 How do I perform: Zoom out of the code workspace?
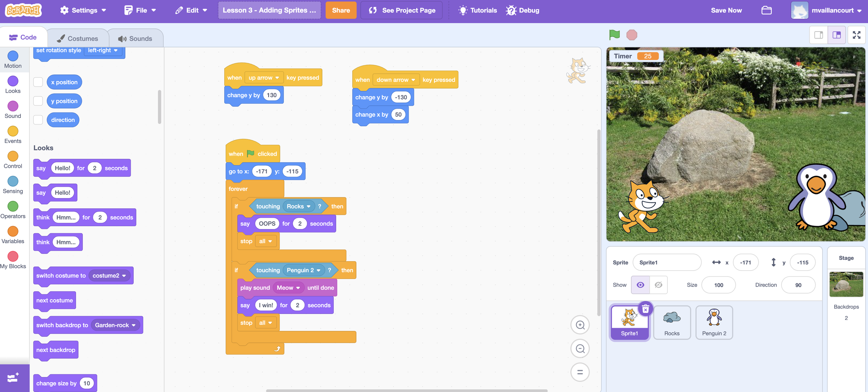[580, 349]
